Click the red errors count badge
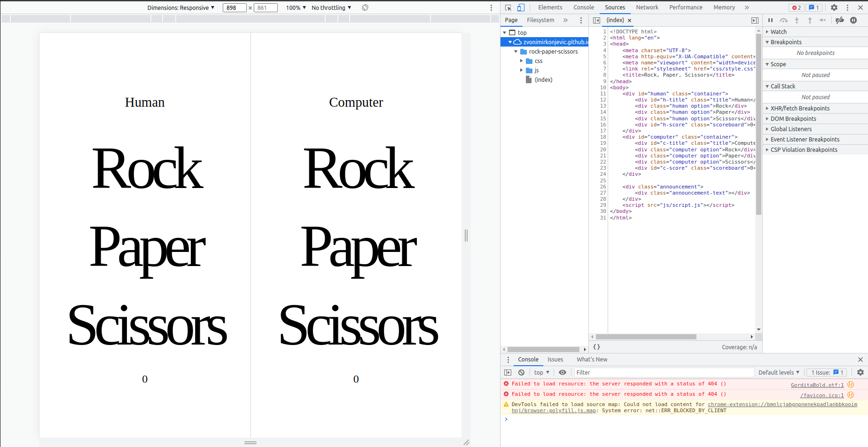 (797, 8)
